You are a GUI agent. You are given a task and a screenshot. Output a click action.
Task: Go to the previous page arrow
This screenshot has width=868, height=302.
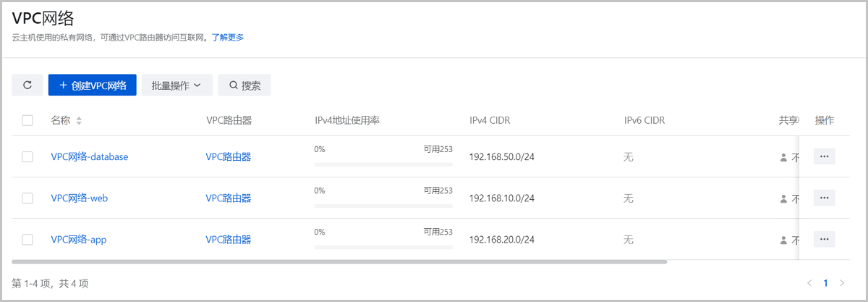point(809,282)
